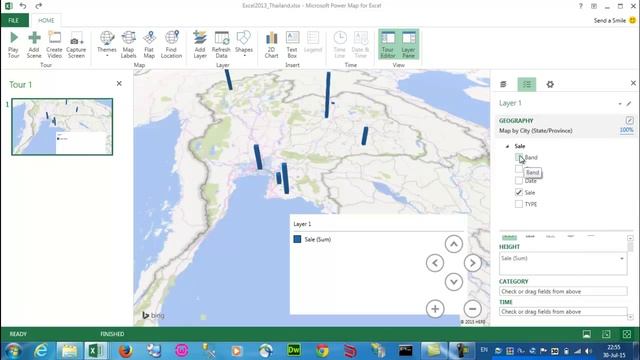Open the Help question mark
640x360 pixels.
click(580, 6)
